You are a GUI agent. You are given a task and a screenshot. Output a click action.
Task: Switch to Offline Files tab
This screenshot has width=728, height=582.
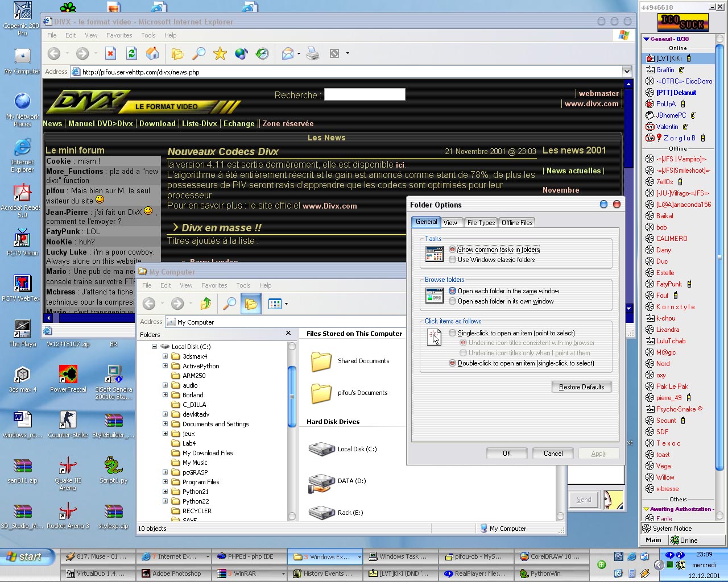point(517,223)
